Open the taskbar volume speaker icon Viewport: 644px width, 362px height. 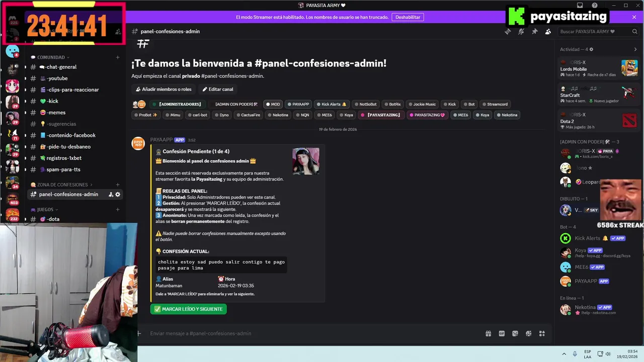tap(608, 354)
